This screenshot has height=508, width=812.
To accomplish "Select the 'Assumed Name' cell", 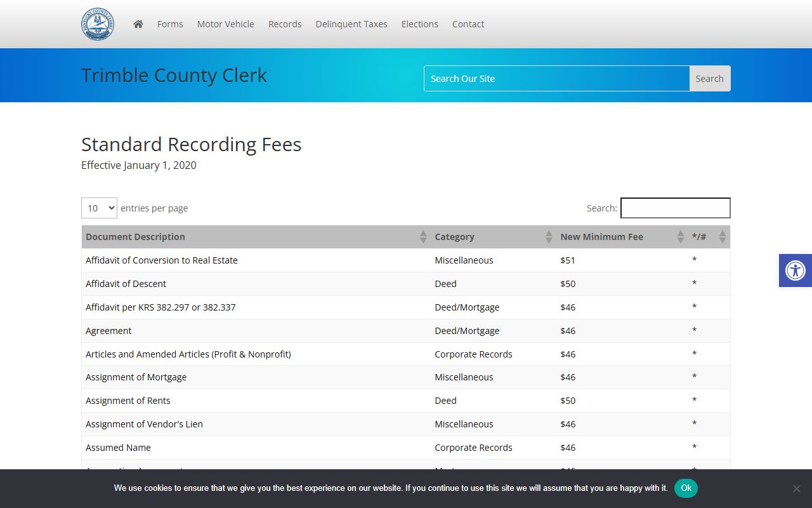I will tap(256, 448).
